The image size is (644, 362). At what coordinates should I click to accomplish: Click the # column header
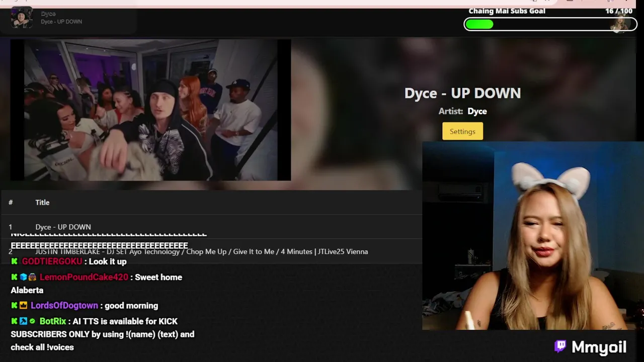[x=11, y=202]
